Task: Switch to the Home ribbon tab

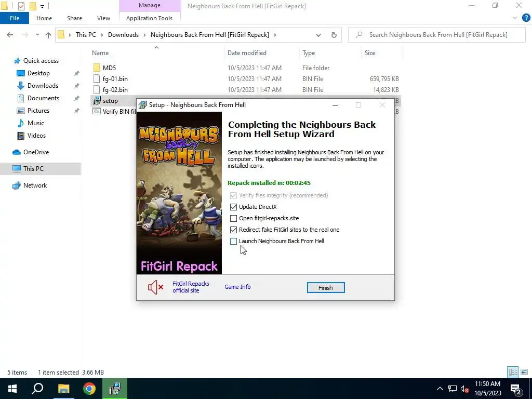Action: pyautogui.click(x=44, y=18)
